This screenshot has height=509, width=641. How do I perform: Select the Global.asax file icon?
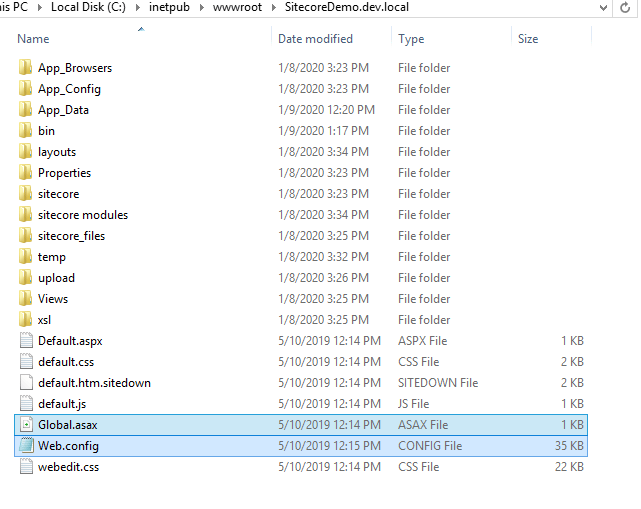[26, 425]
